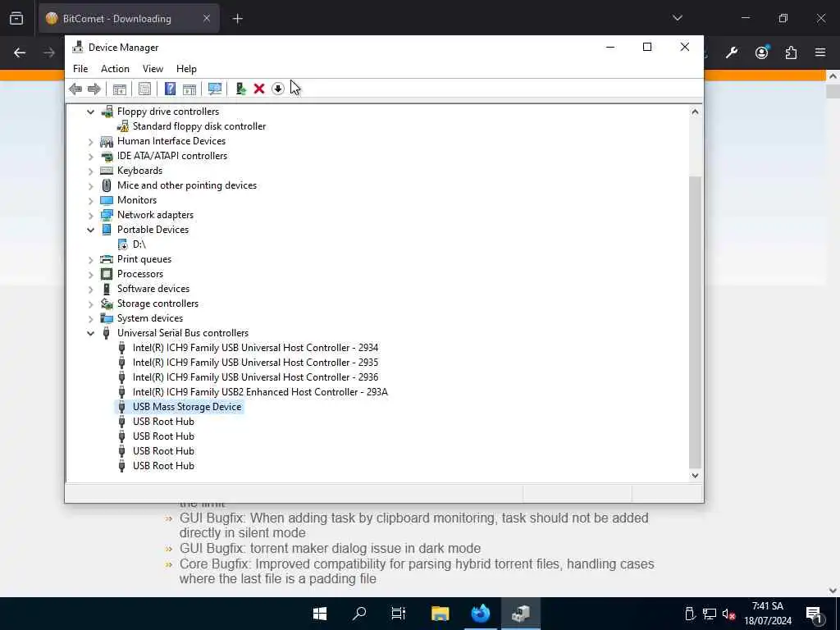The width and height of the screenshot is (840, 630).
Task: Open the browser's list all tabs chevron
Action: [x=677, y=18]
